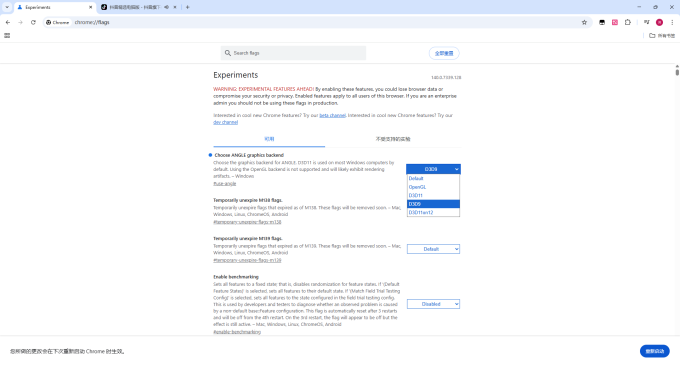Switch to the Experiments tab
This screenshot has height=366, width=680.
[x=54, y=7]
